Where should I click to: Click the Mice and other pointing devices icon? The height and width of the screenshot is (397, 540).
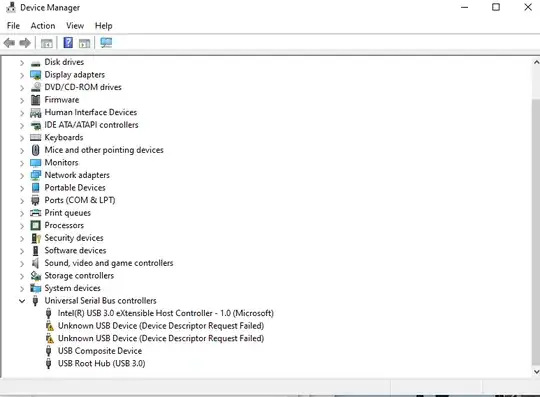coord(35,150)
